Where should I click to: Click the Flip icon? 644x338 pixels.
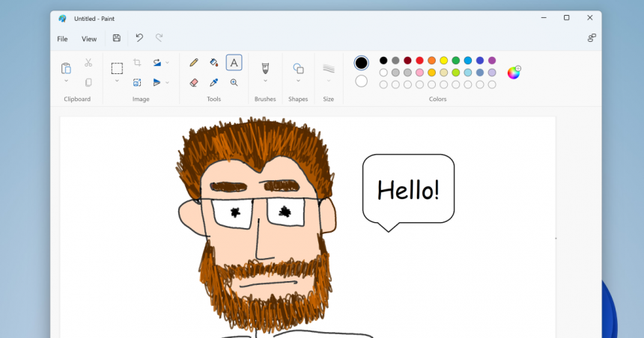[x=157, y=82]
